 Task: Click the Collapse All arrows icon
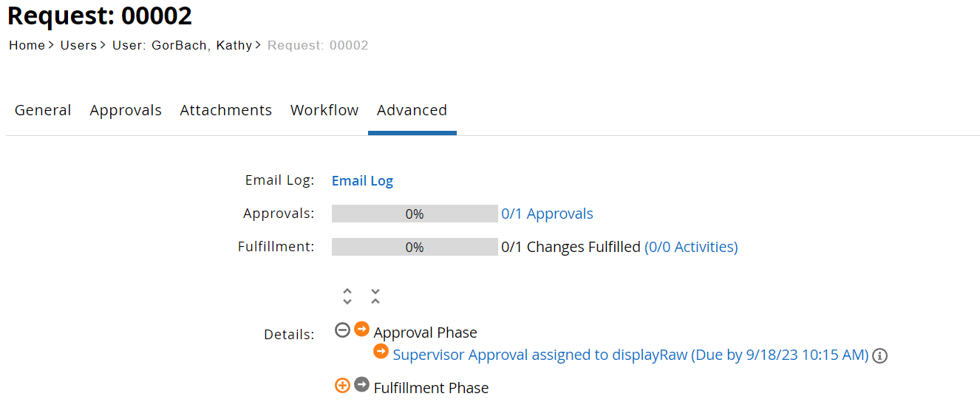tap(375, 296)
